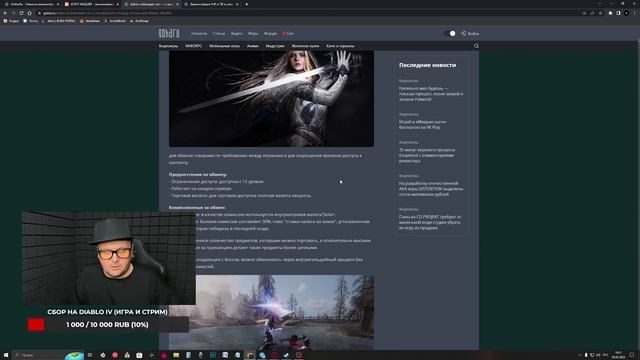Screen dimensions: 640x360
Task: Expand the system tray hidden icons
Action: coord(580,355)
